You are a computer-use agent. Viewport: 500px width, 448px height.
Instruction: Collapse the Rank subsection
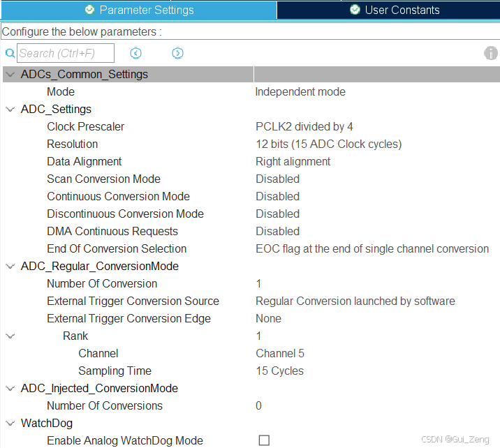click(x=10, y=336)
